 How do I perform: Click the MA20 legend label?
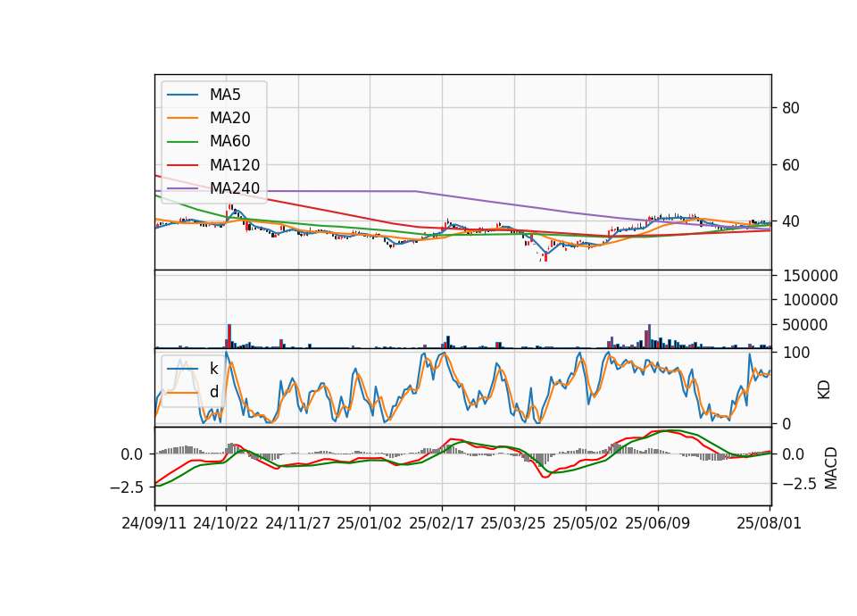click(x=229, y=118)
